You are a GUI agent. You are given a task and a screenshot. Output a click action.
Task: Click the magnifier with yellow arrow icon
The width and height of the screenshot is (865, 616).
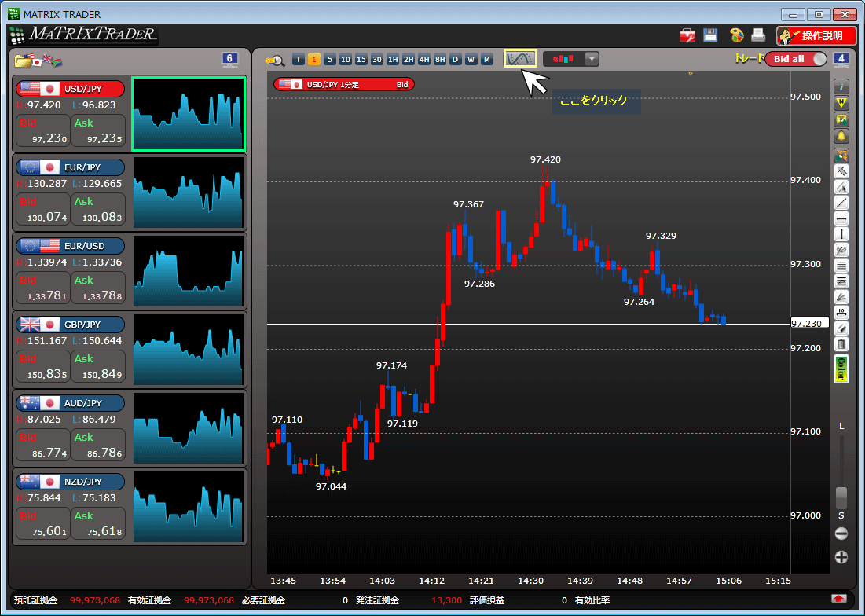pos(274,60)
